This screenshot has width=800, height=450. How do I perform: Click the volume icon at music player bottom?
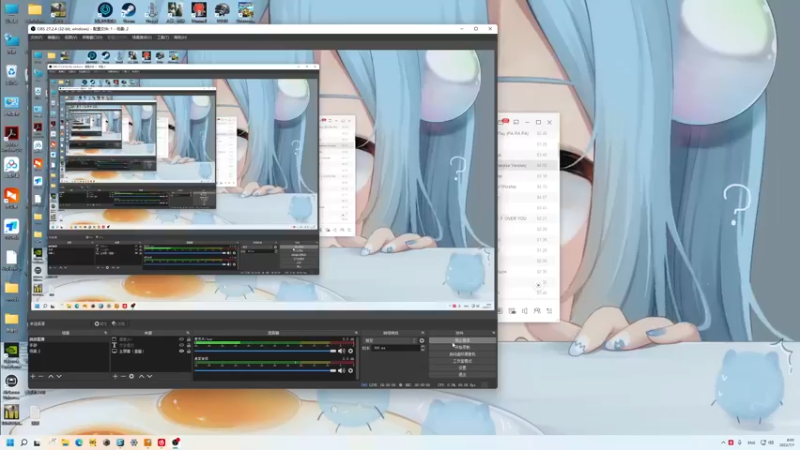pyautogui.click(x=524, y=311)
